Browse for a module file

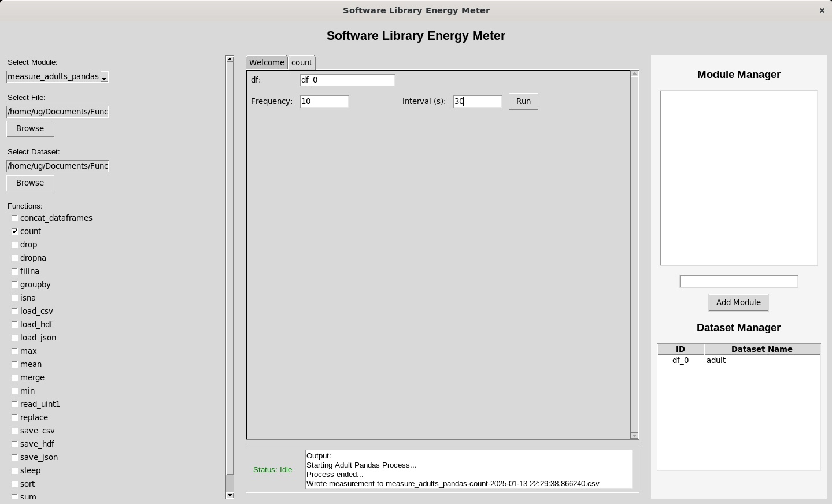(30, 128)
